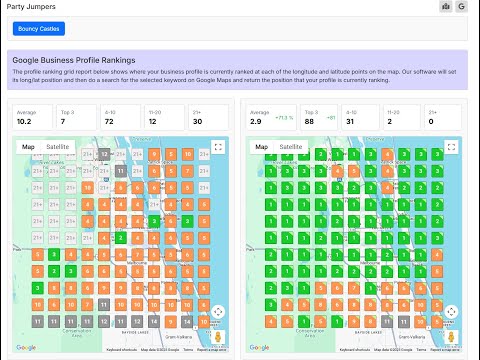Switch left map to Satellite view
480x360 pixels.
[x=58, y=147]
